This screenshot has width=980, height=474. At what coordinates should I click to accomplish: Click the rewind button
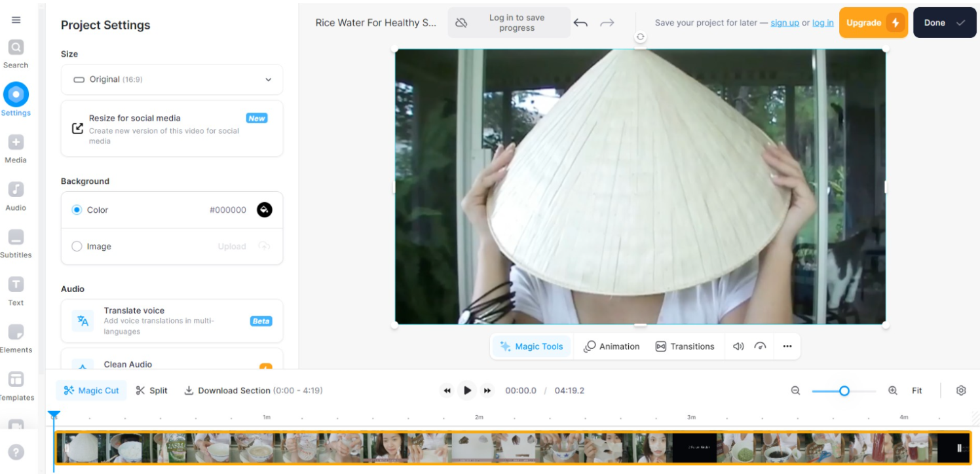pos(447,391)
